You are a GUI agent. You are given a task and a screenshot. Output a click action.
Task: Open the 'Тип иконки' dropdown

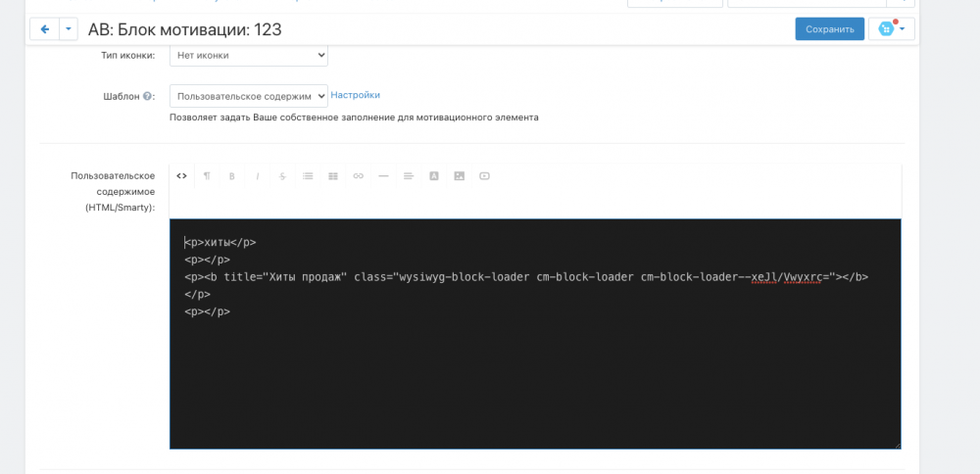[x=249, y=56]
